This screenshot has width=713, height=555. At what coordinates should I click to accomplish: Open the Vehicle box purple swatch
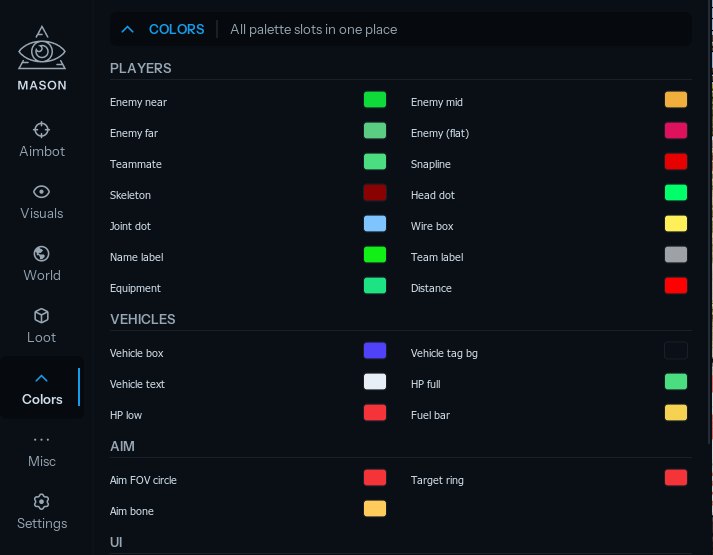(x=375, y=350)
